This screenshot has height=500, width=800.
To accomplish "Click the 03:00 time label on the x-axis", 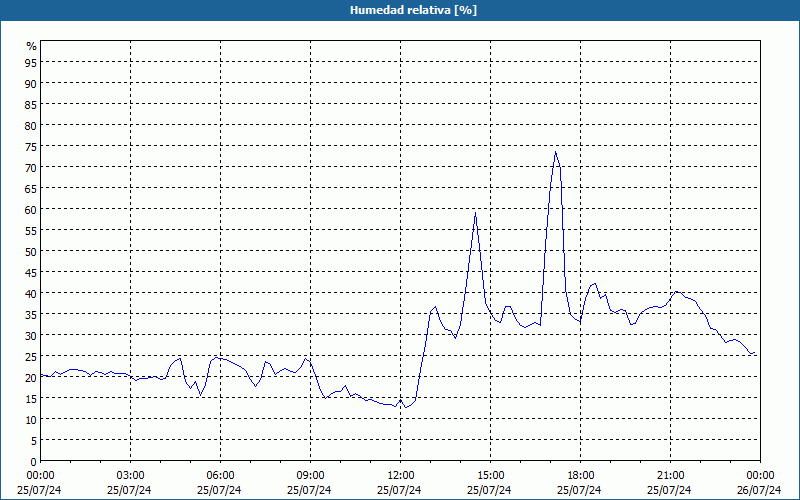I will point(131,476).
